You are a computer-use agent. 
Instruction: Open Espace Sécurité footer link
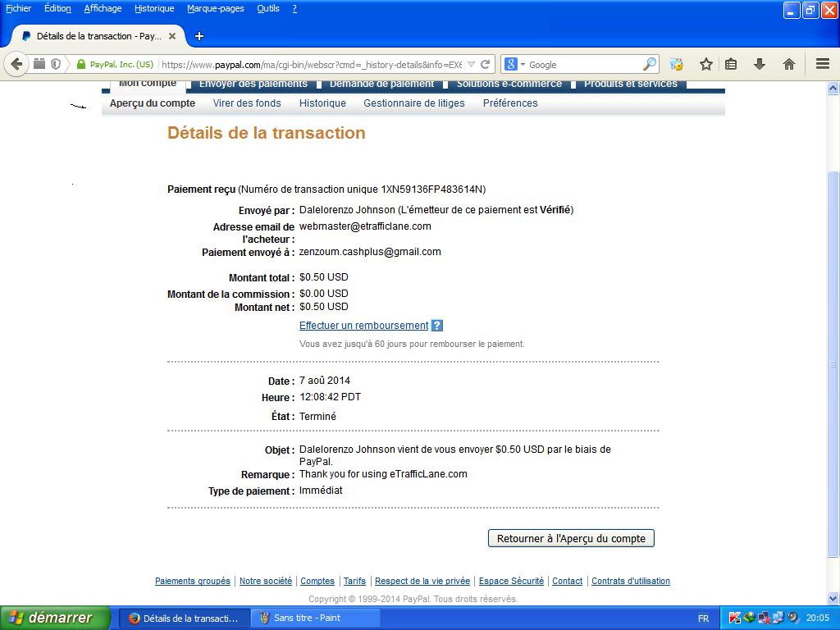tap(511, 581)
